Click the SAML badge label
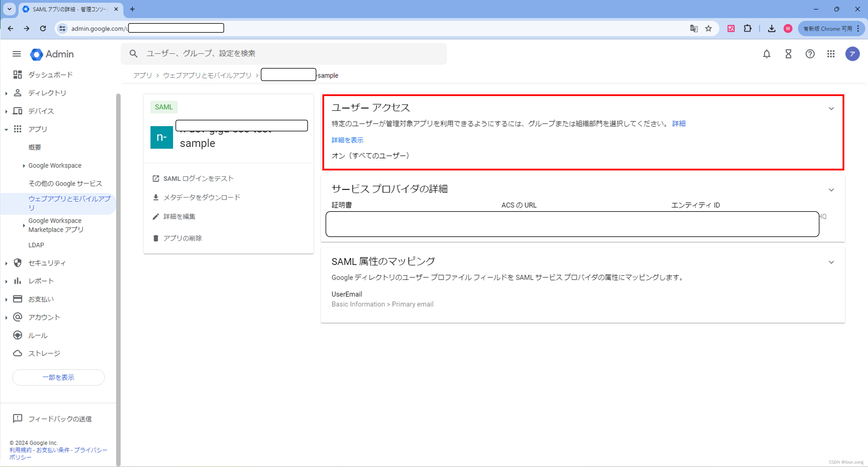 164,107
